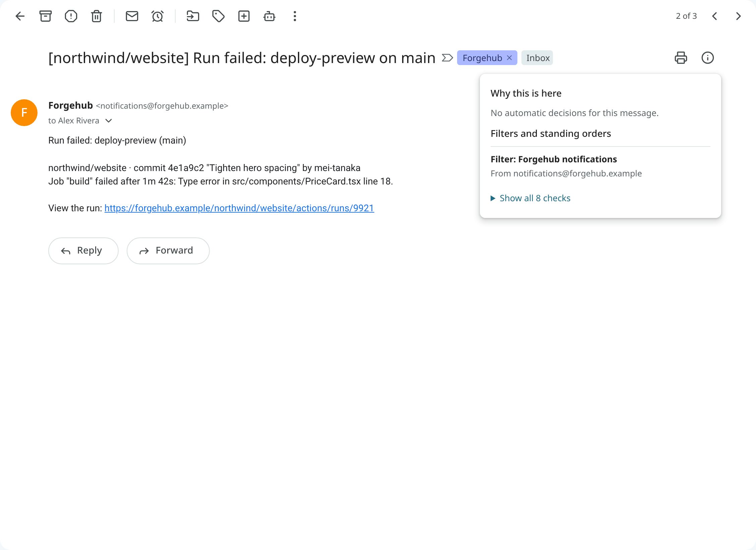This screenshot has width=756, height=550.
Task: Go to the next message arrow
Action: 739,16
